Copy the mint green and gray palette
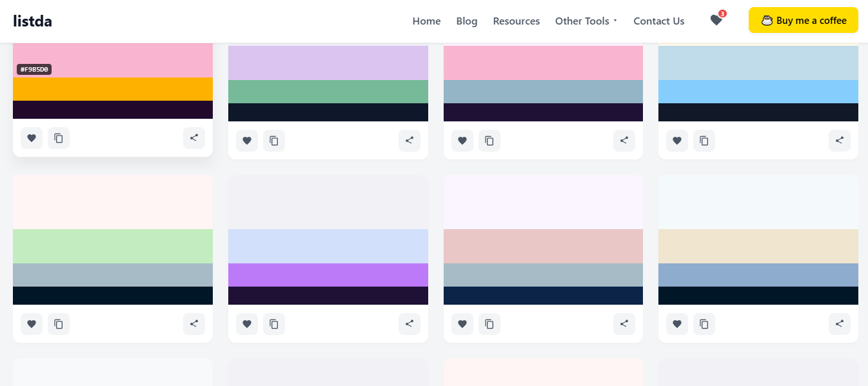This screenshot has width=868, height=386. point(59,324)
